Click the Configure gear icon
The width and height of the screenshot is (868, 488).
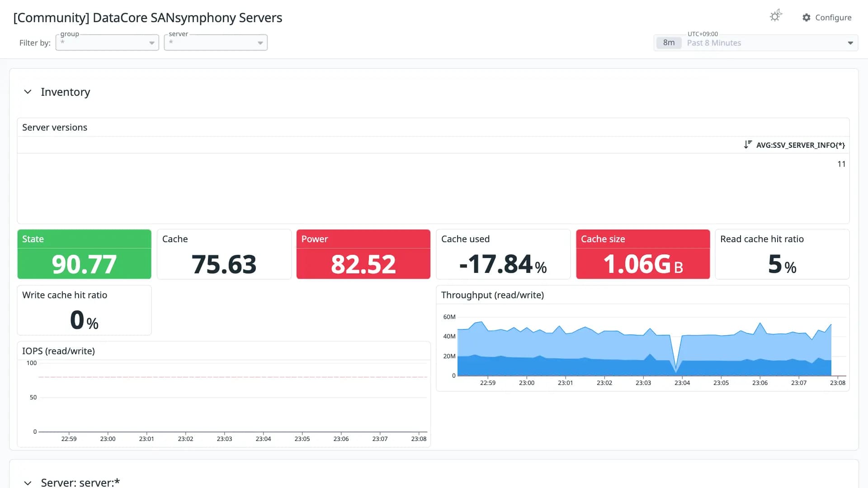tap(807, 18)
